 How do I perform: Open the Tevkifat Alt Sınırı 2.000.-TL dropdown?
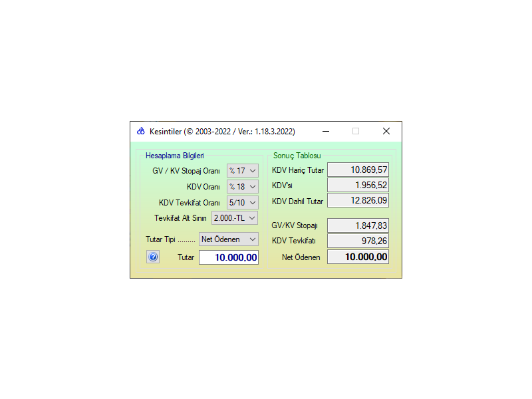click(x=235, y=218)
